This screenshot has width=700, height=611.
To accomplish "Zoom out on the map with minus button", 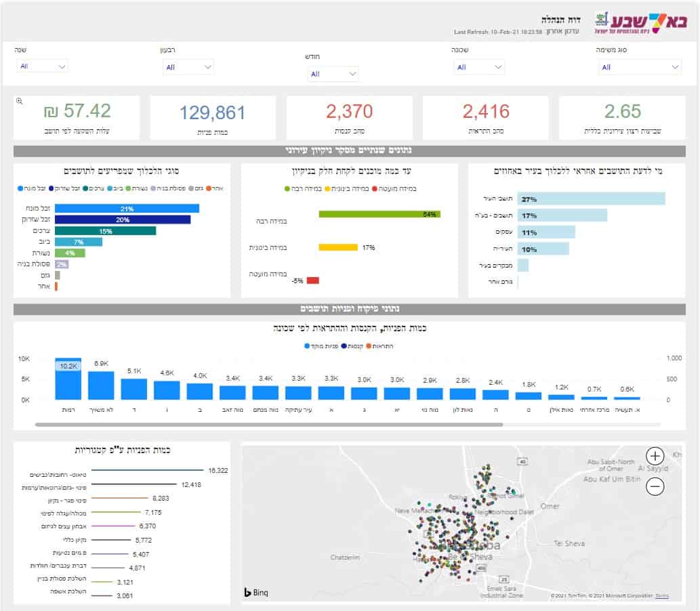I will [x=655, y=486].
